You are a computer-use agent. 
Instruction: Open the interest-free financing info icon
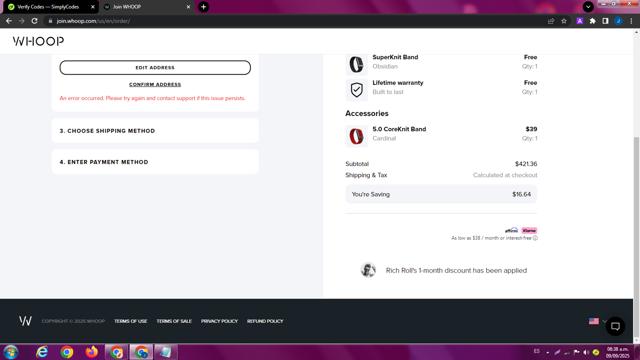pyautogui.click(x=535, y=238)
